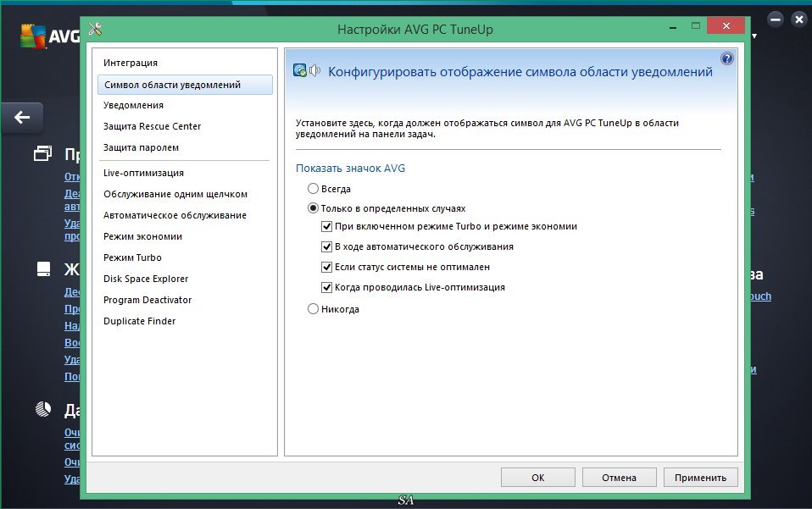Select 'Только в определенных случаях' radio button
This screenshot has height=509, width=812.
click(x=313, y=208)
